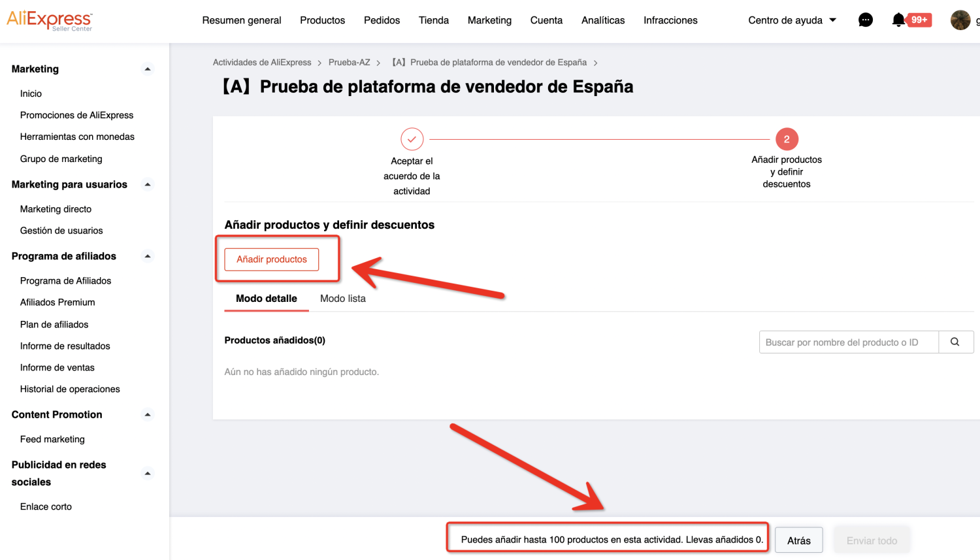
Task: Open the Infracciones menu
Action: (670, 20)
